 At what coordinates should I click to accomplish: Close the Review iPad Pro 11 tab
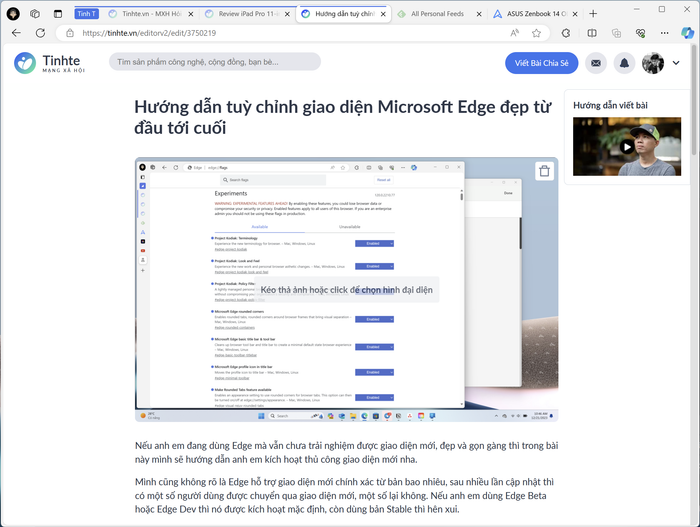click(287, 14)
